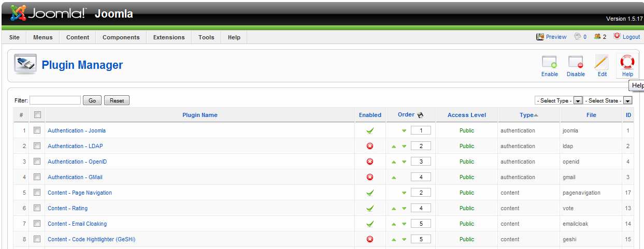Move Content - Page Navigation down with arrow

(x=404, y=193)
